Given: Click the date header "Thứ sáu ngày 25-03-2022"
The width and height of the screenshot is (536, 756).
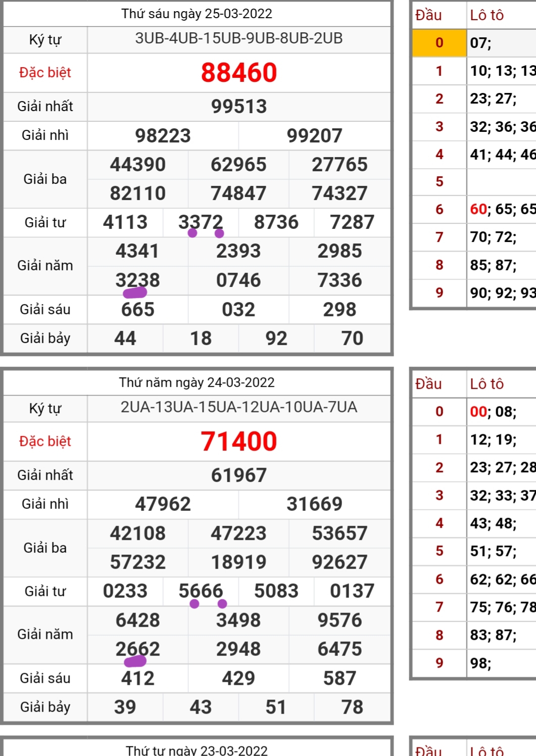Looking at the screenshot, I should pos(197,14).
